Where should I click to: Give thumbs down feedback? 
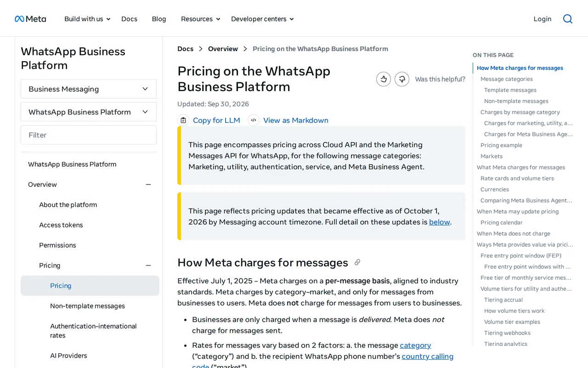[x=402, y=79]
